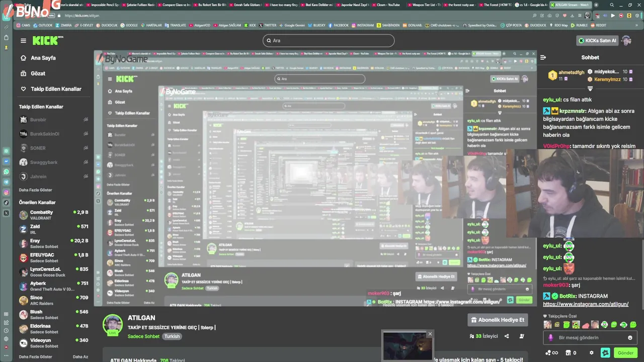
Task: Click the ATILGAN streamer avatar
Action: click(113, 325)
